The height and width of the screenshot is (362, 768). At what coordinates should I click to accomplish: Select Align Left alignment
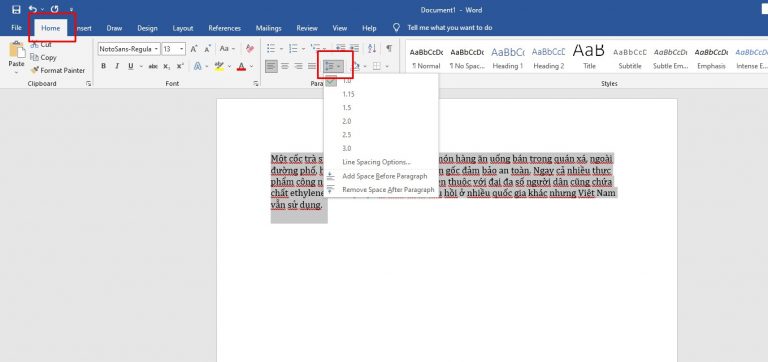(x=271, y=66)
